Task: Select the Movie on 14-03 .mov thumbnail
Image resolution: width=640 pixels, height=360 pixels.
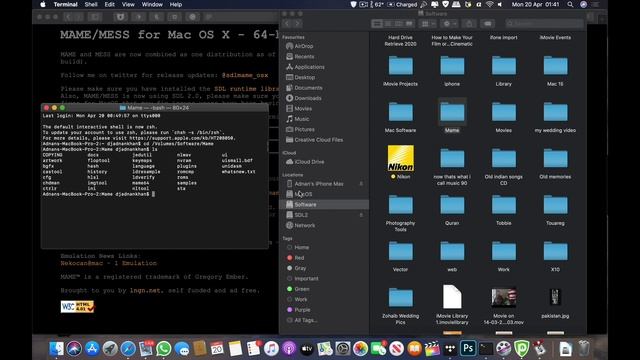Action: [504, 297]
